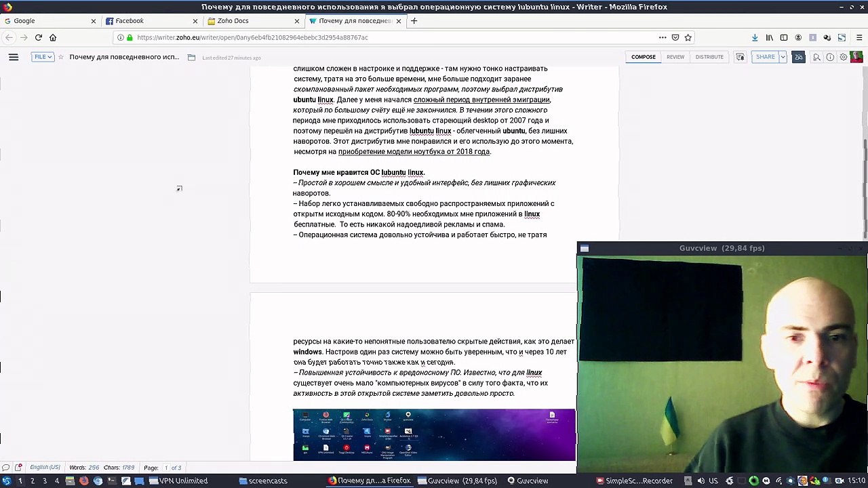
Task: Close the Zoho Docs browser tab
Action: 296,21
